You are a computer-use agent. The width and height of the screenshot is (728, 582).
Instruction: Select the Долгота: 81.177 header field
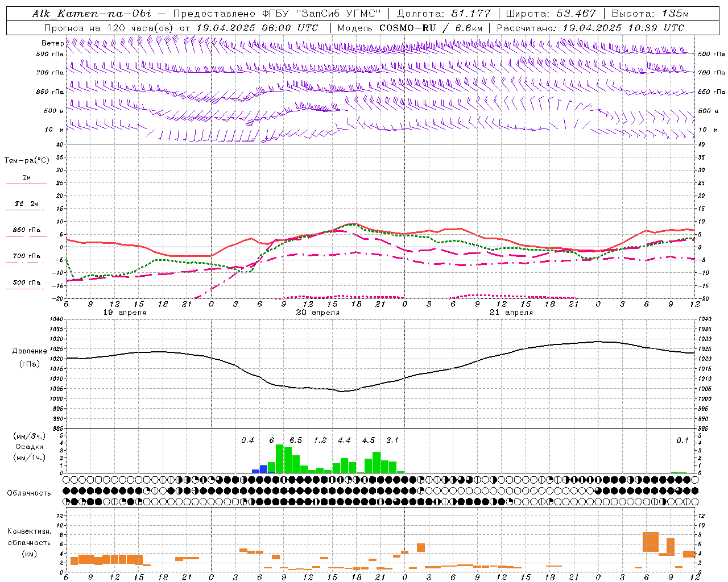(444, 14)
